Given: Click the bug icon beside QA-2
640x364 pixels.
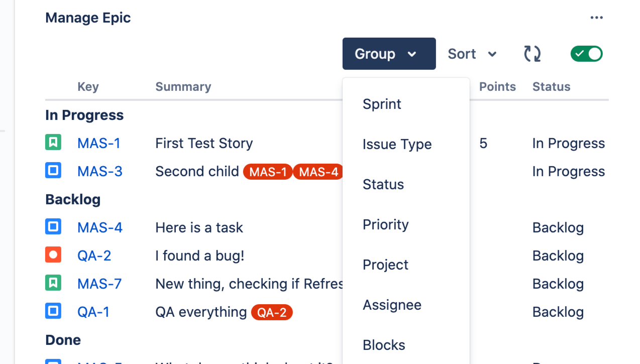Looking at the screenshot, I should [x=53, y=256].
